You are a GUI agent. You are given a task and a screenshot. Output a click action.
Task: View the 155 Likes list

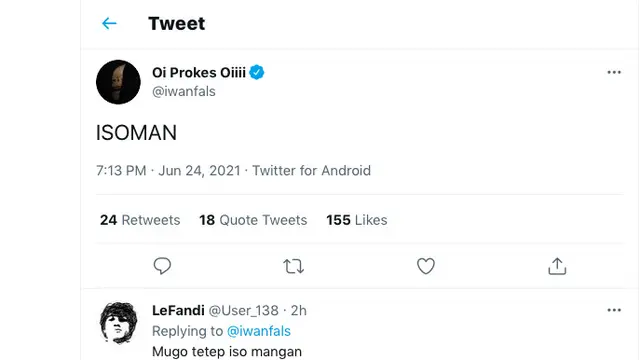point(357,220)
